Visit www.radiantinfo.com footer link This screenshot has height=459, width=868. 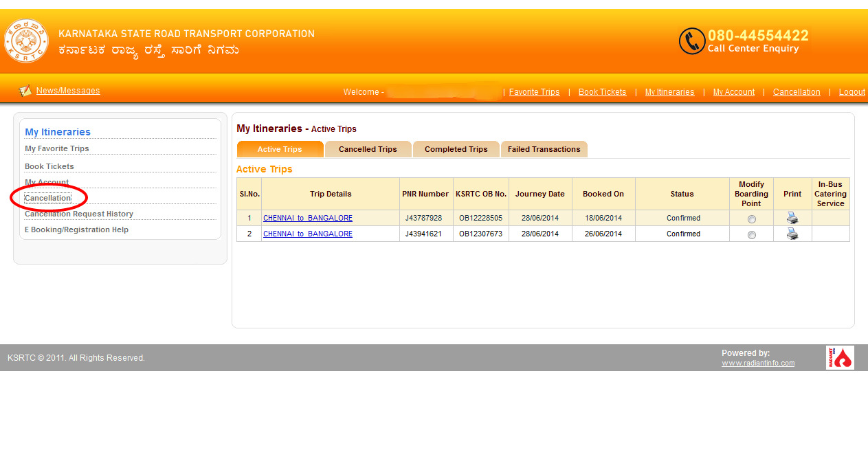pos(757,363)
